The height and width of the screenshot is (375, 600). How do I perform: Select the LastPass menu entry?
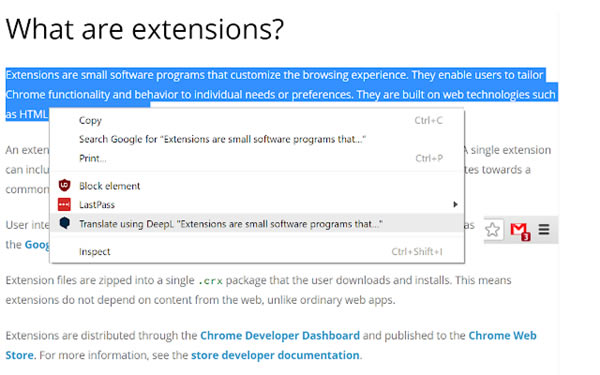pyautogui.click(x=257, y=204)
